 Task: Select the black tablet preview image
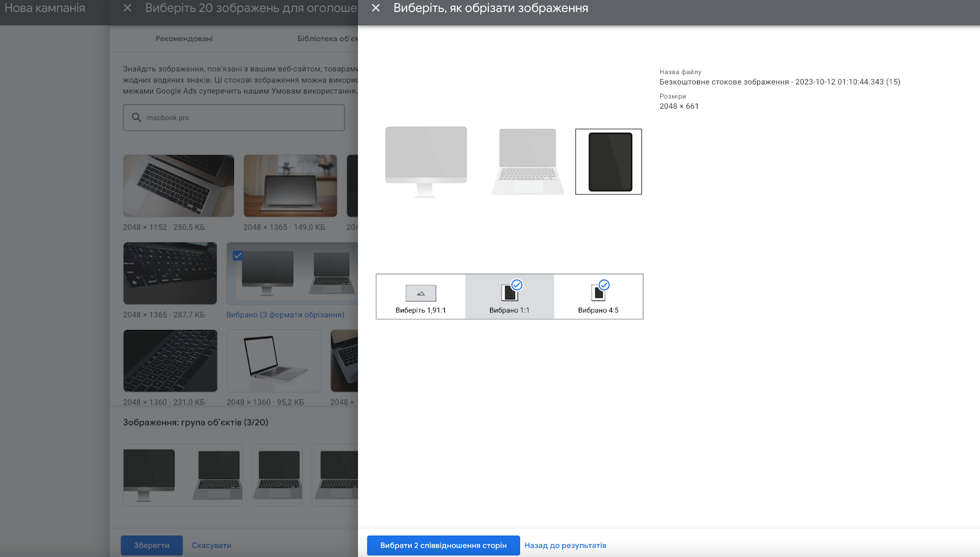[609, 162]
